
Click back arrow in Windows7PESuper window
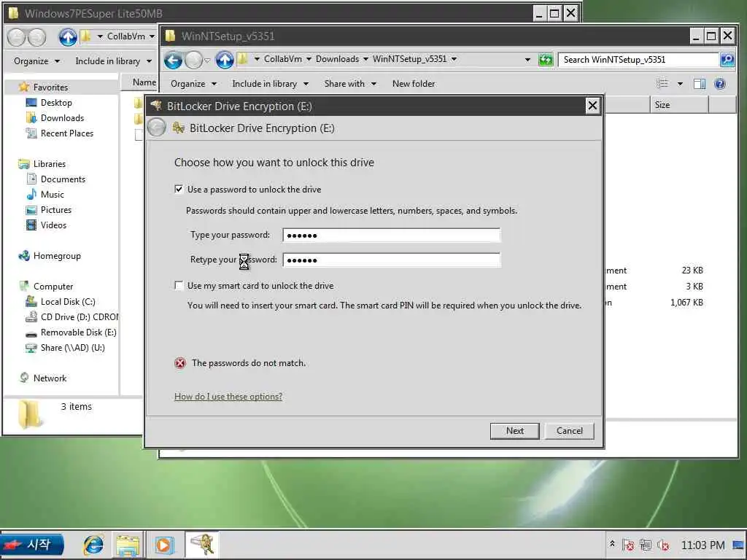click(x=16, y=37)
